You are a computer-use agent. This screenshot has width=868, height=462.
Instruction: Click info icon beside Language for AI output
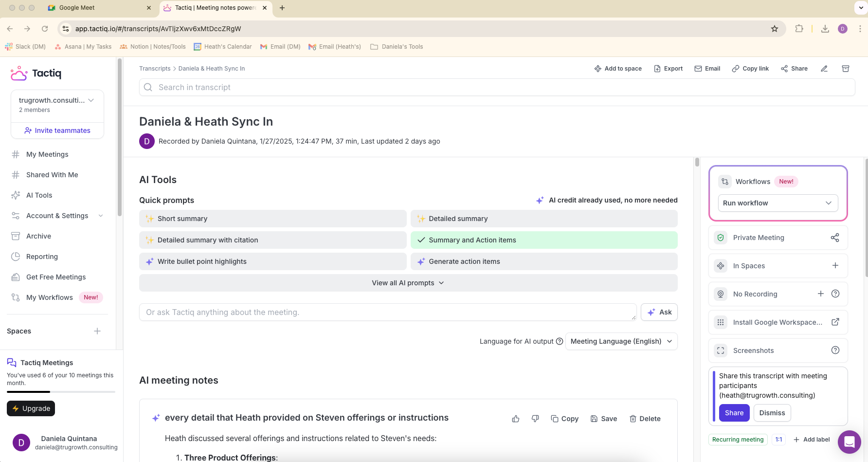tap(560, 341)
